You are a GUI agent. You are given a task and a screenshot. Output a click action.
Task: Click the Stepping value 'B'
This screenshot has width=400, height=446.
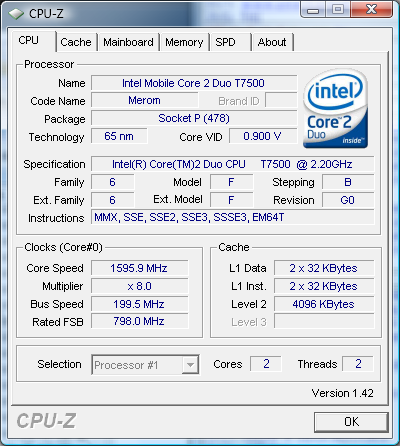coord(348,182)
